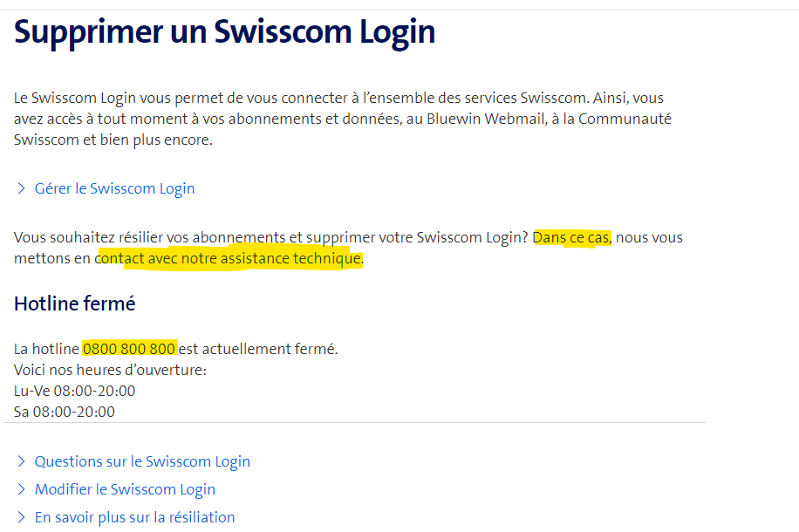Click the est actuellement fermé text
The image size is (799, 532).
[x=258, y=349]
